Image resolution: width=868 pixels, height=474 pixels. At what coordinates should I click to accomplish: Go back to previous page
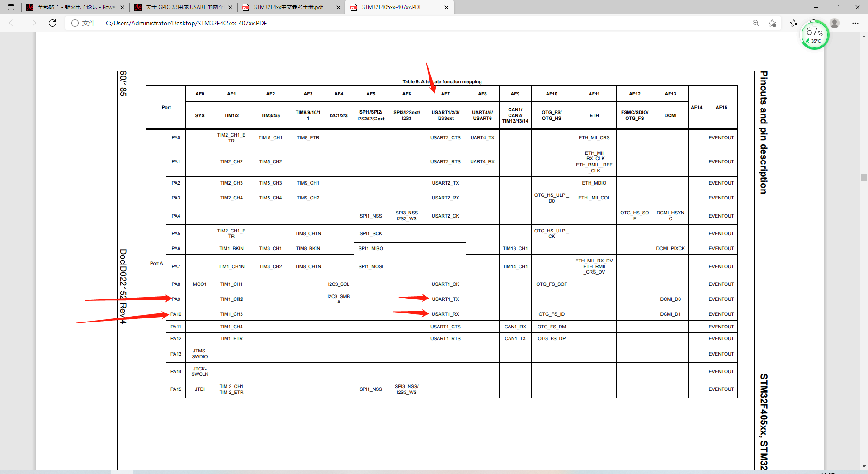click(x=13, y=23)
